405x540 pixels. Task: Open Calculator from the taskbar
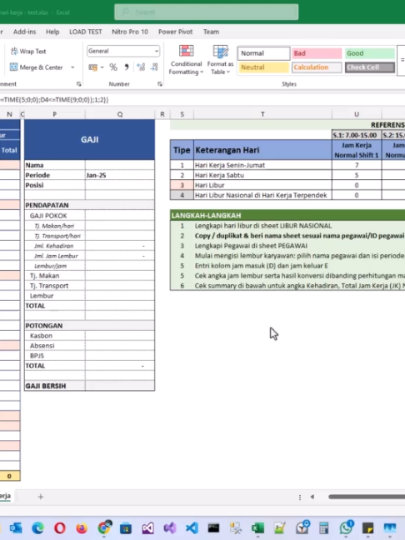(x=324, y=528)
